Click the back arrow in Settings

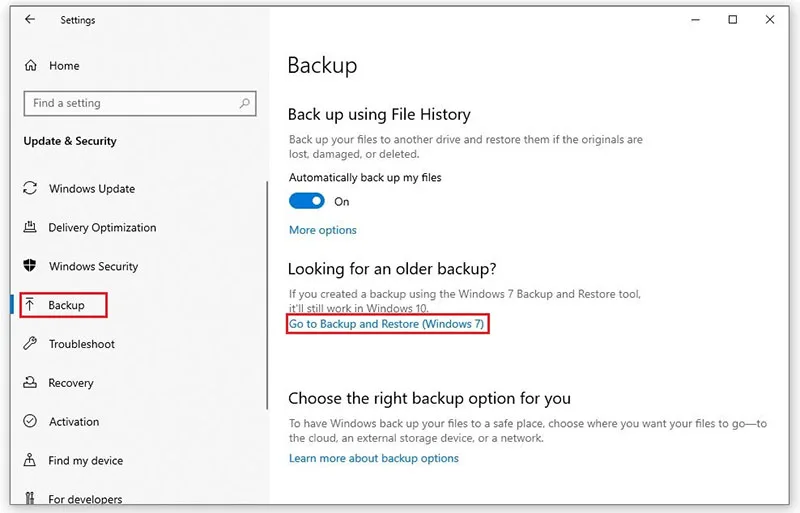tap(30, 19)
